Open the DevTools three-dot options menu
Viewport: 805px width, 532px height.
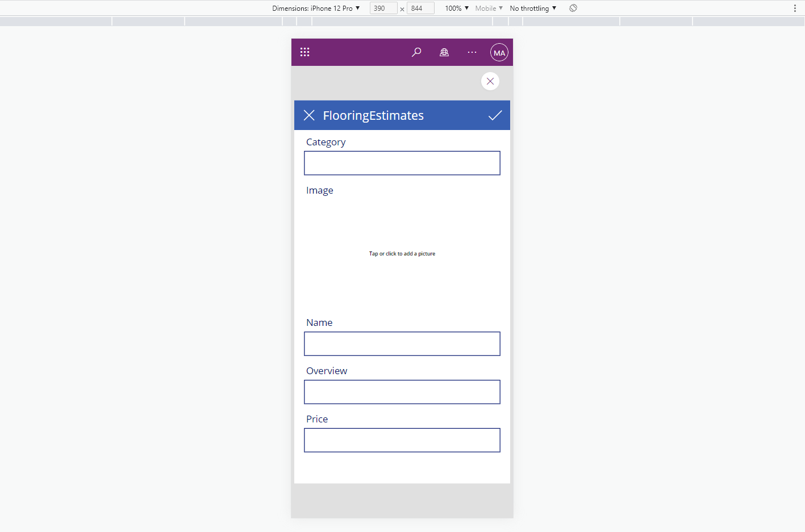point(795,8)
